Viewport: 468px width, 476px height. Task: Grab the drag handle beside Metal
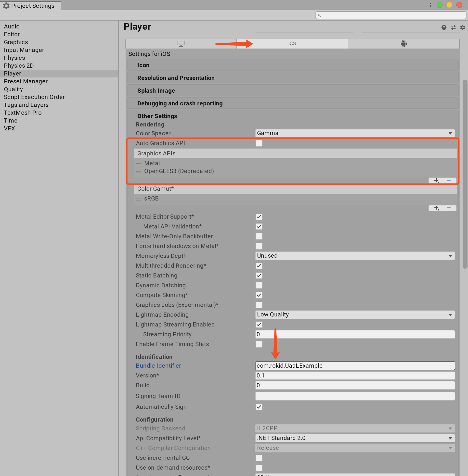139,164
